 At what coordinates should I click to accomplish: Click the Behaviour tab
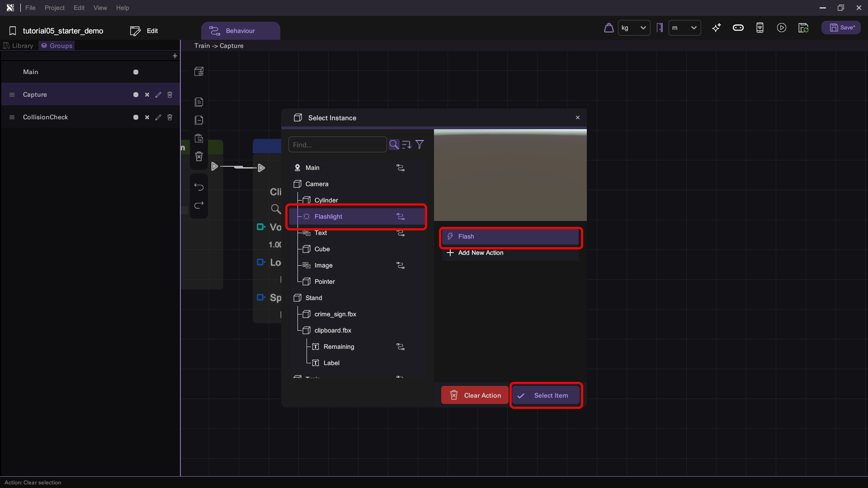tap(241, 31)
